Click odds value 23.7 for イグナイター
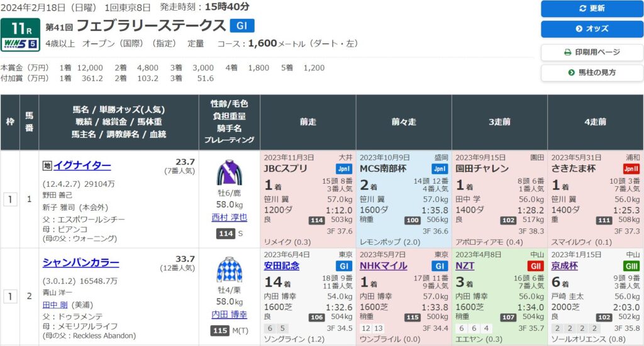Screen dimensions: 644x346 [x=185, y=162]
